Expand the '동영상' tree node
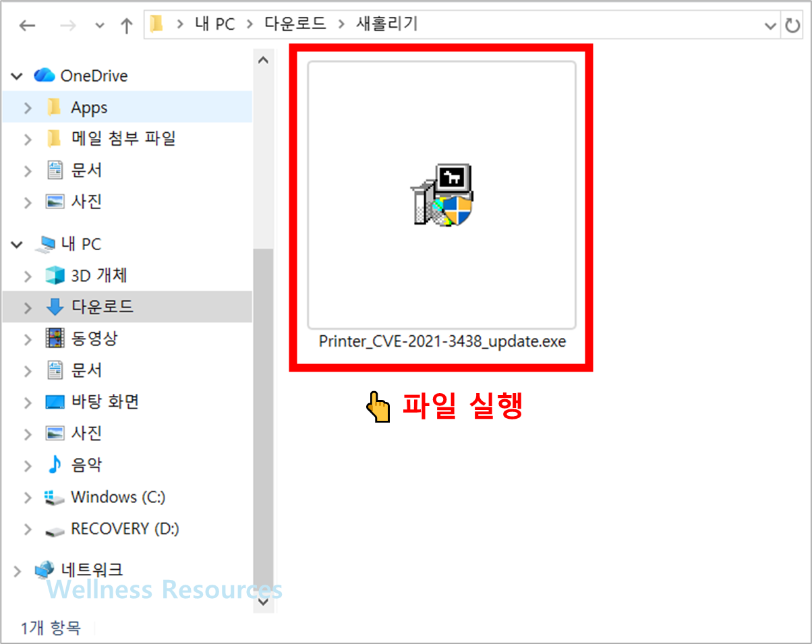This screenshot has height=644, width=812. tap(28, 339)
